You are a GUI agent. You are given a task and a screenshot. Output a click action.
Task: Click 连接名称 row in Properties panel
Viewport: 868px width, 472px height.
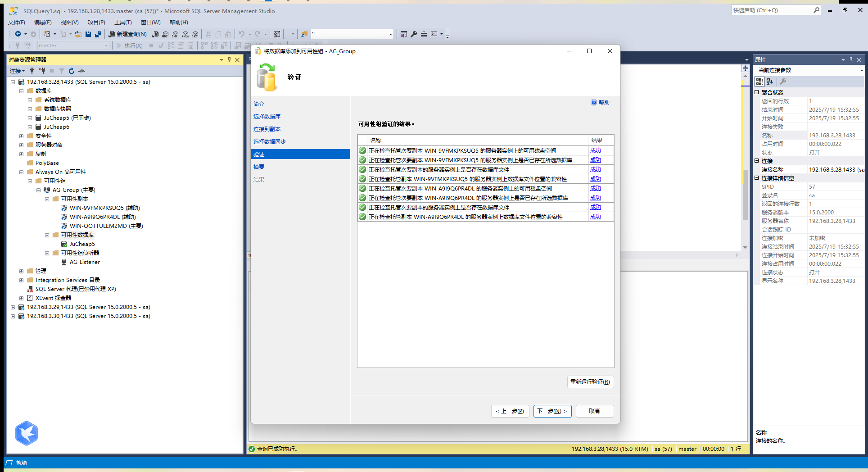(809, 170)
